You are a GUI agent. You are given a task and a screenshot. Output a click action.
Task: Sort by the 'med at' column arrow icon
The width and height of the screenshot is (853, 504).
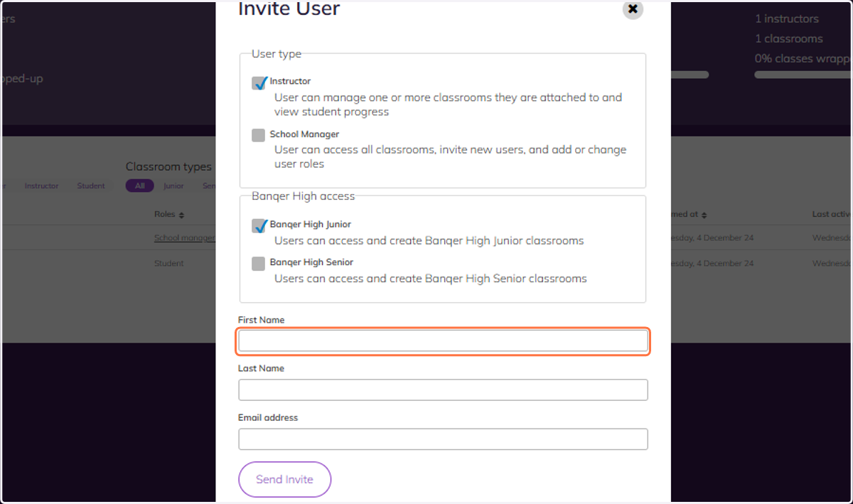click(x=704, y=215)
